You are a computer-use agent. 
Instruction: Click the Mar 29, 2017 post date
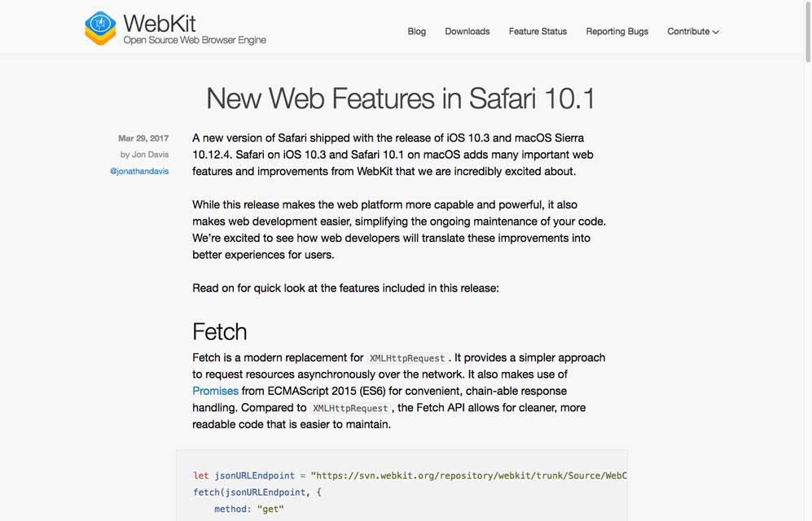[143, 138]
